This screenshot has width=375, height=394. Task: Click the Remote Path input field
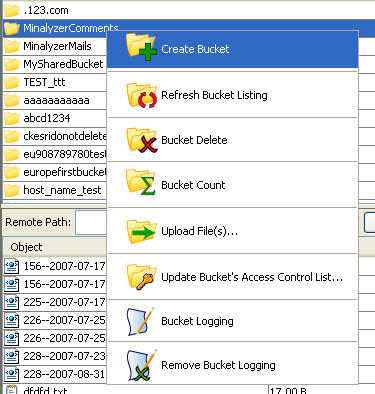(x=91, y=222)
